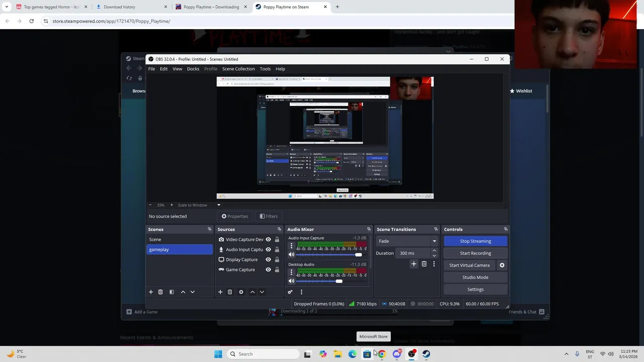The height and width of the screenshot is (362, 644).
Task: Float the Sources dock icon
Action: 279,229
